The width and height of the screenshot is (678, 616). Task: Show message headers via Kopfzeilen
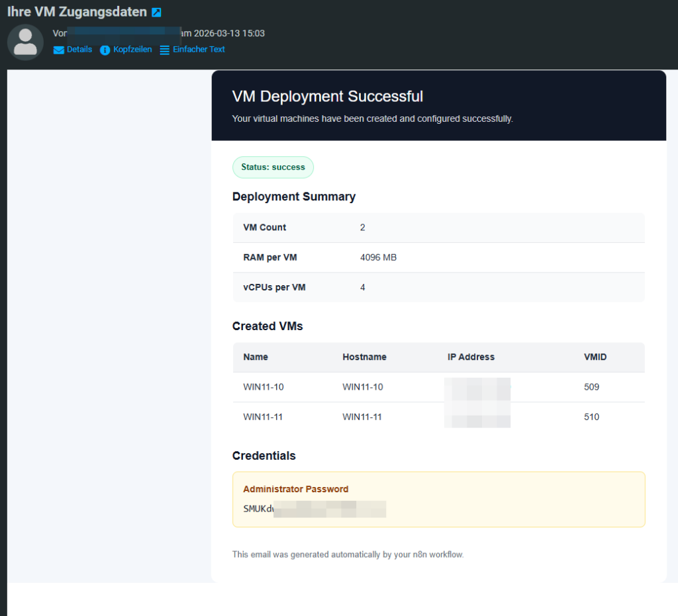point(132,50)
